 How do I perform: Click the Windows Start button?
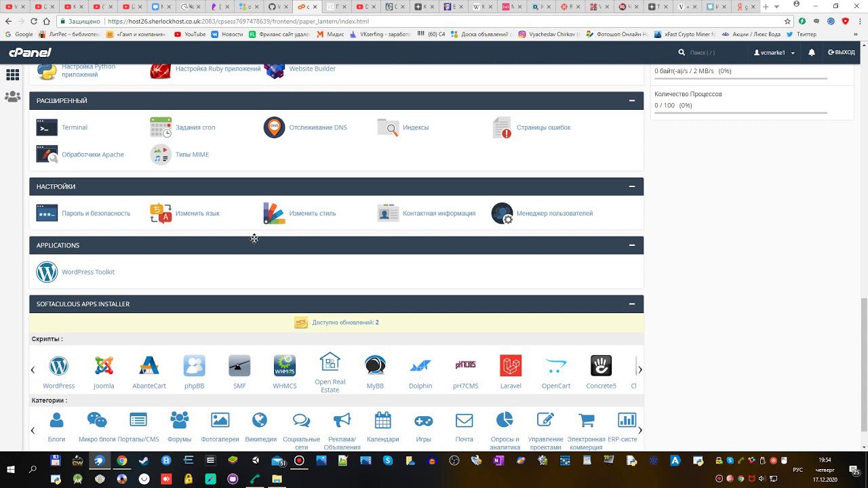pos(11,469)
